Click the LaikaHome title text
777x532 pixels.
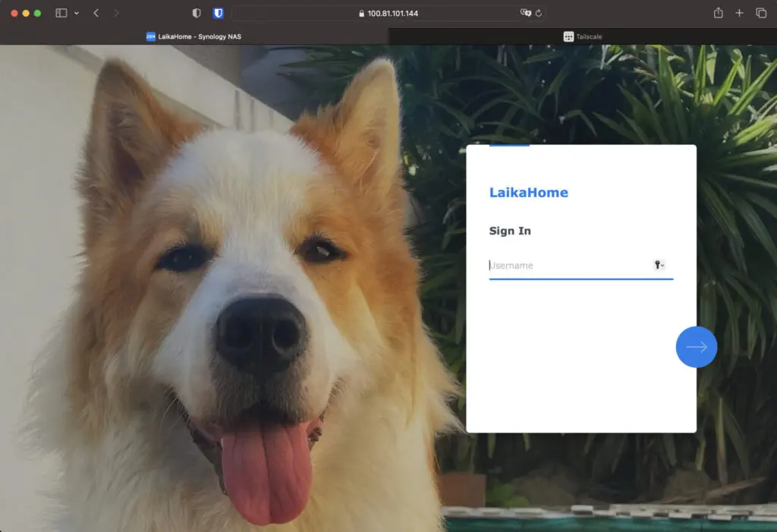click(529, 192)
